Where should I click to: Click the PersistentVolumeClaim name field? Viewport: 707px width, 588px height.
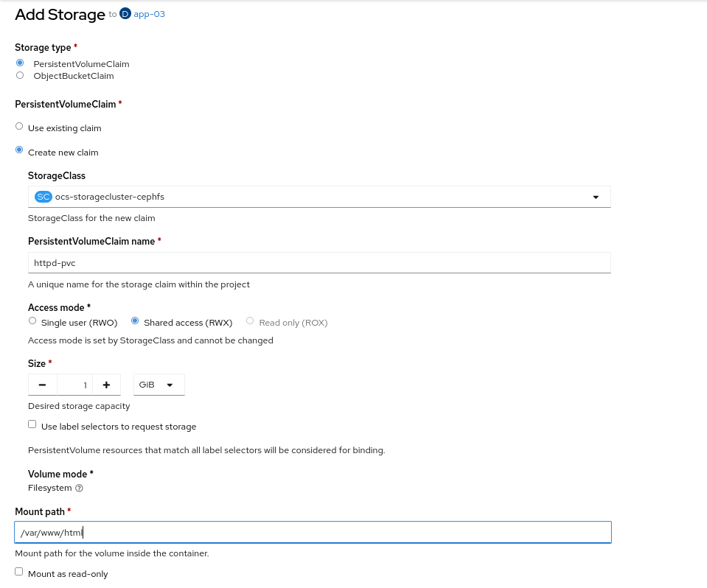click(319, 263)
